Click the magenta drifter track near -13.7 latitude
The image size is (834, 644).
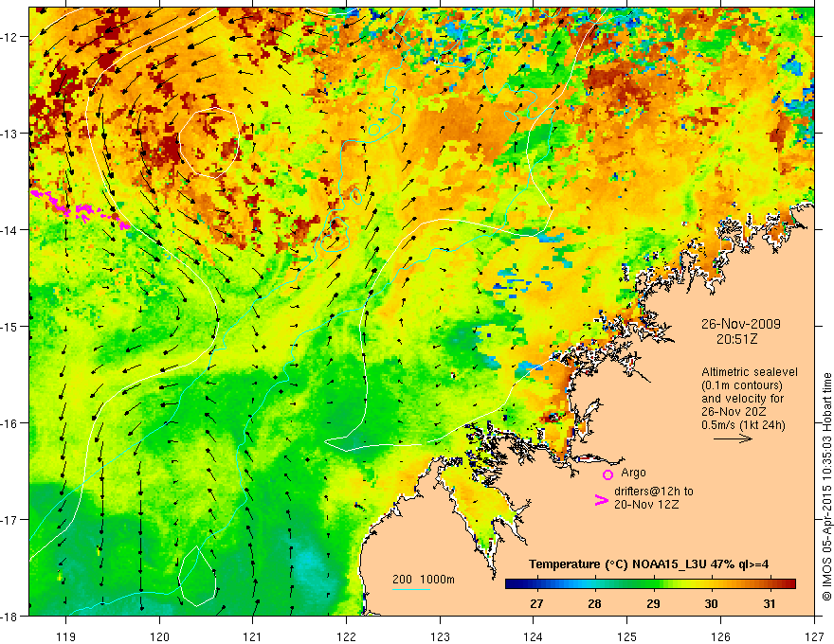(80, 209)
